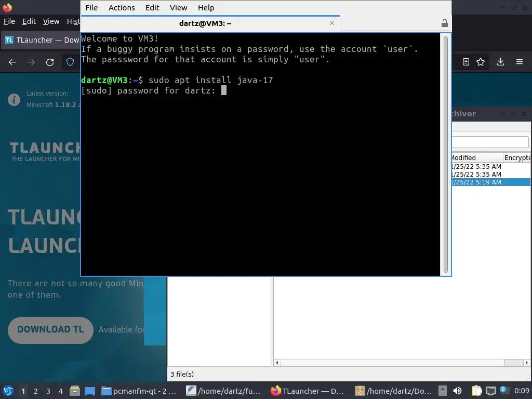This screenshot has height=399, width=532.
Task: Open the terminal Help menu
Action: point(206,7)
